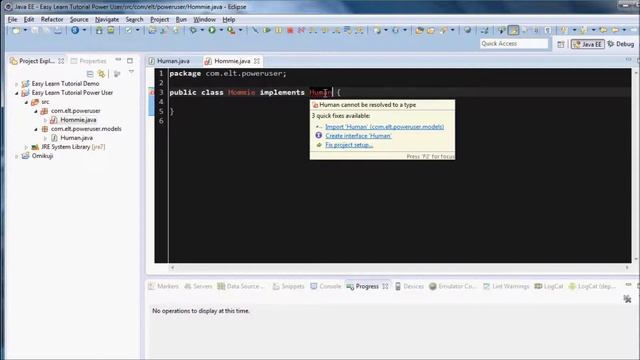Click the red Disconnect icon
Viewport: 640px width, 360px height.
(x=301, y=30)
